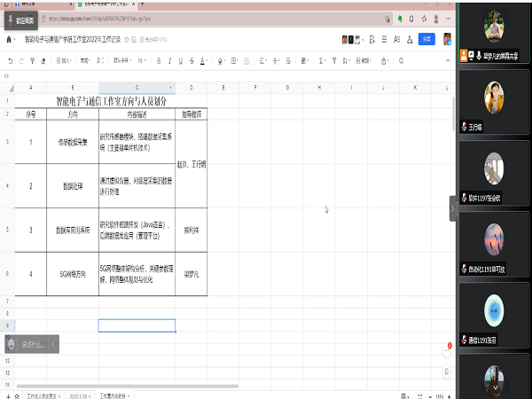
Task: Click the blue share button
Action: point(426,39)
